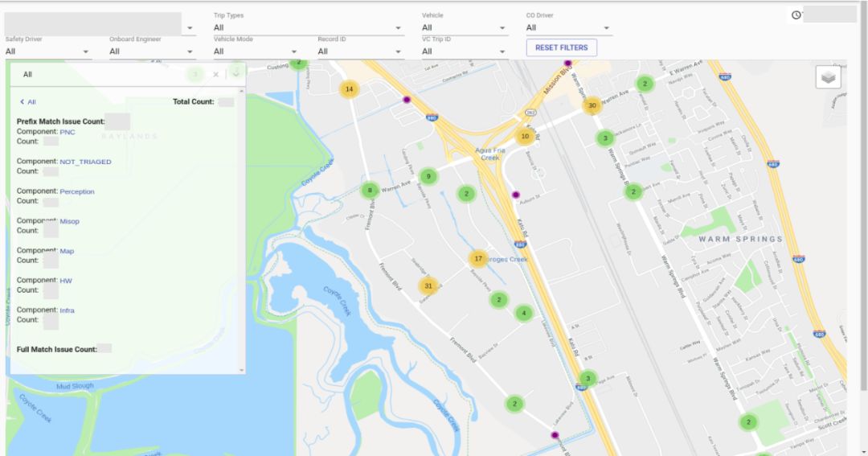This screenshot has height=456, width=868.
Task: Click the Reset Filters button
Action: coord(561,47)
